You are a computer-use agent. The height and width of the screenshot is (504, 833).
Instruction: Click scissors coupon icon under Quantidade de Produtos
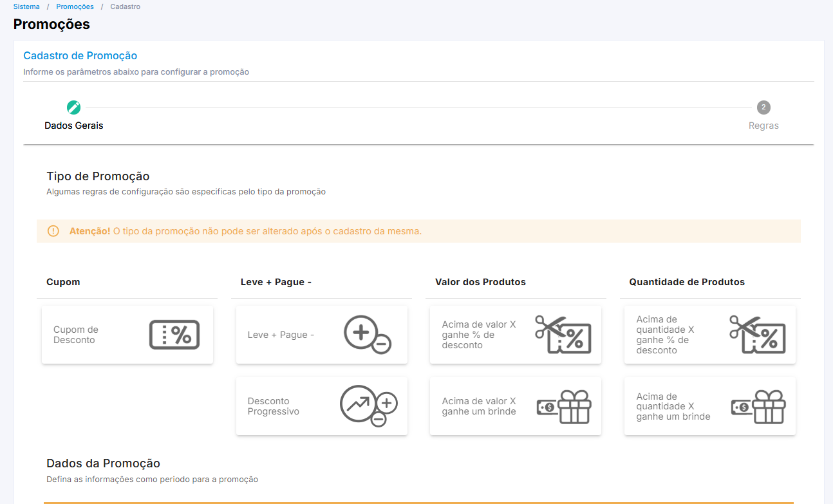pos(757,335)
